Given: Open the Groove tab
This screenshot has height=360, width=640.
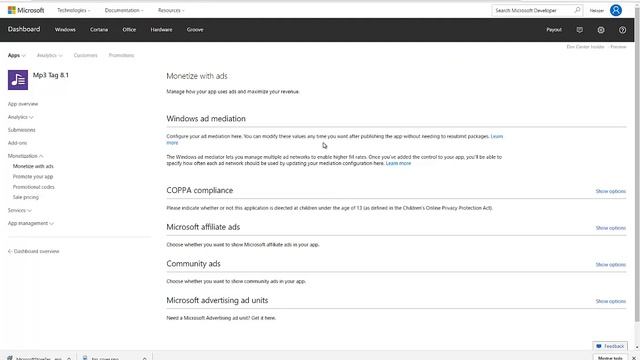Looking at the screenshot, I should tap(195, 30).
